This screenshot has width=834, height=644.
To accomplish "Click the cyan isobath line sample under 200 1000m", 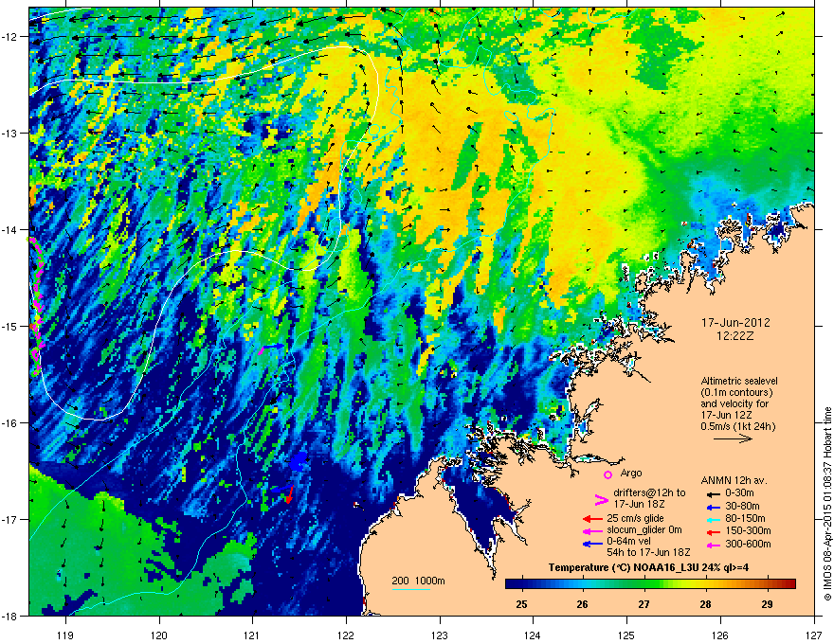I will 411,589.
